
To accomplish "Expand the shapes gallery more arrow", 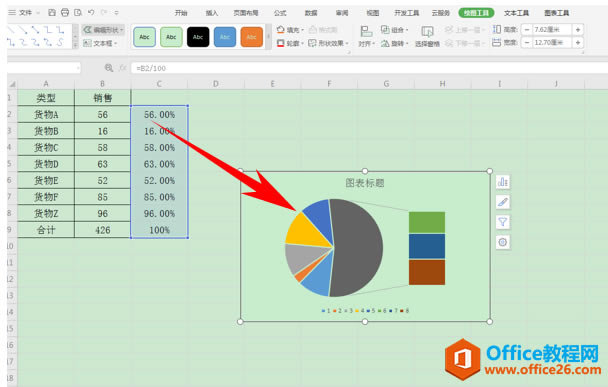I will [x=75, y=45].
